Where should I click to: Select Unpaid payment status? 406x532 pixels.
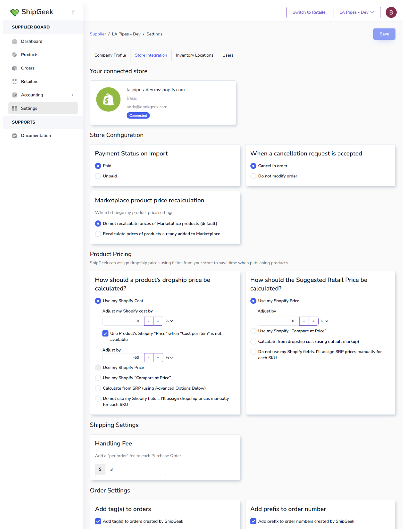click(98, 176)
